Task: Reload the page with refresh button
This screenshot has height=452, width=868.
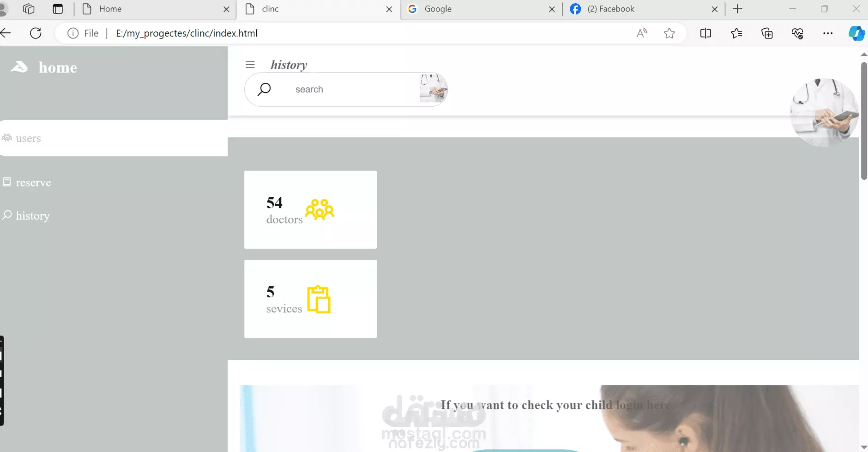Action: 36,33
